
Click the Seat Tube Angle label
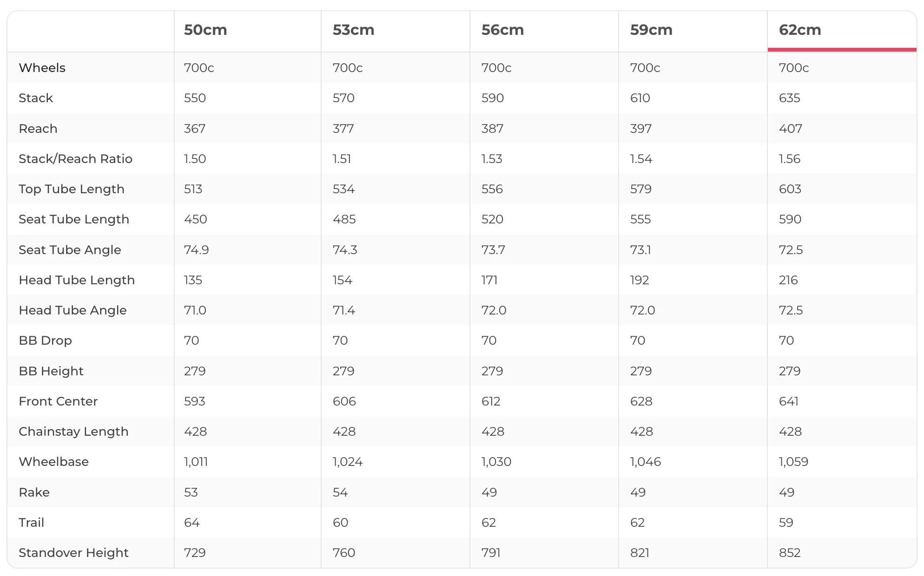70,250
